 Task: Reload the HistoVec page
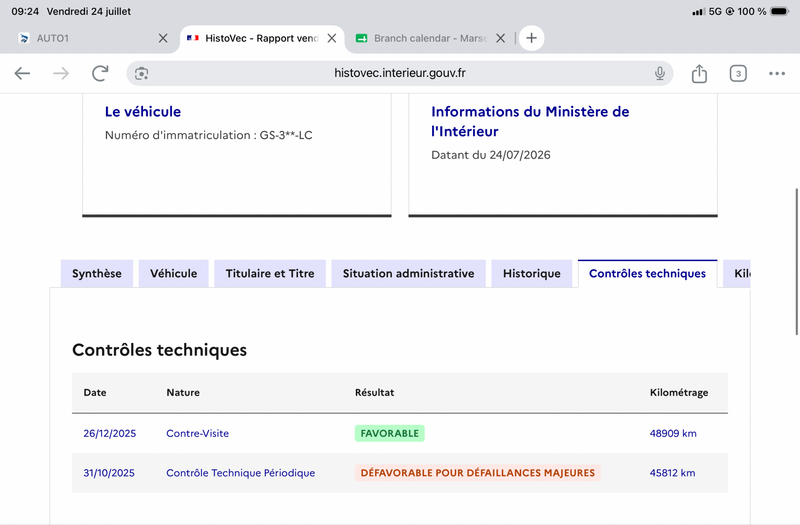point(100,73)
